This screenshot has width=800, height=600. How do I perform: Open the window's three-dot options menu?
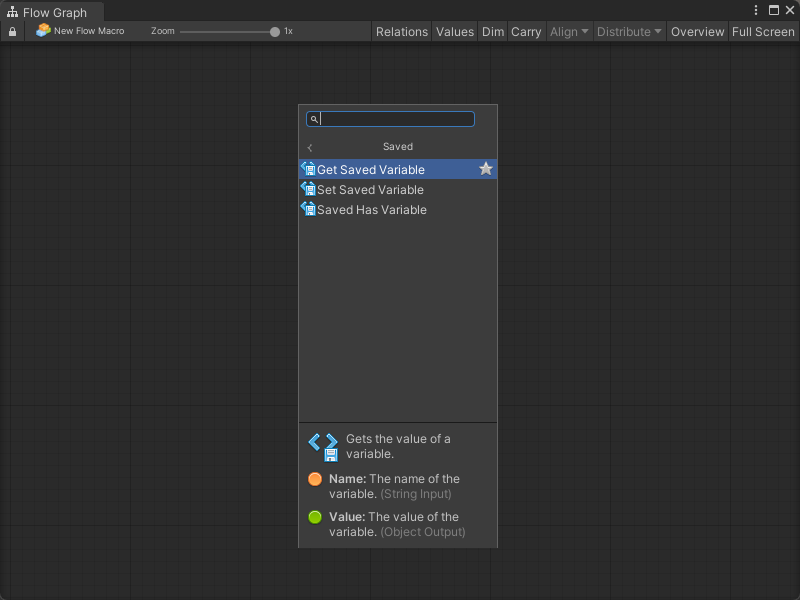click(x=757, y=11)
